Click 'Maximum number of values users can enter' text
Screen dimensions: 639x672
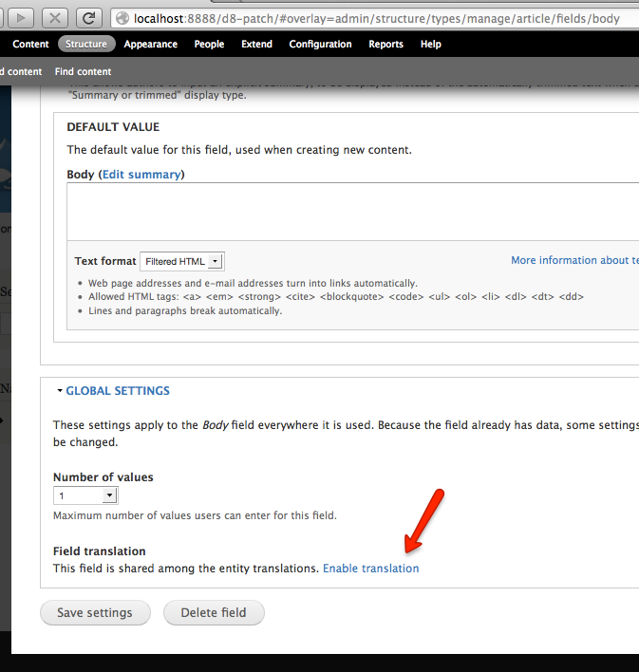coord(195,515)
